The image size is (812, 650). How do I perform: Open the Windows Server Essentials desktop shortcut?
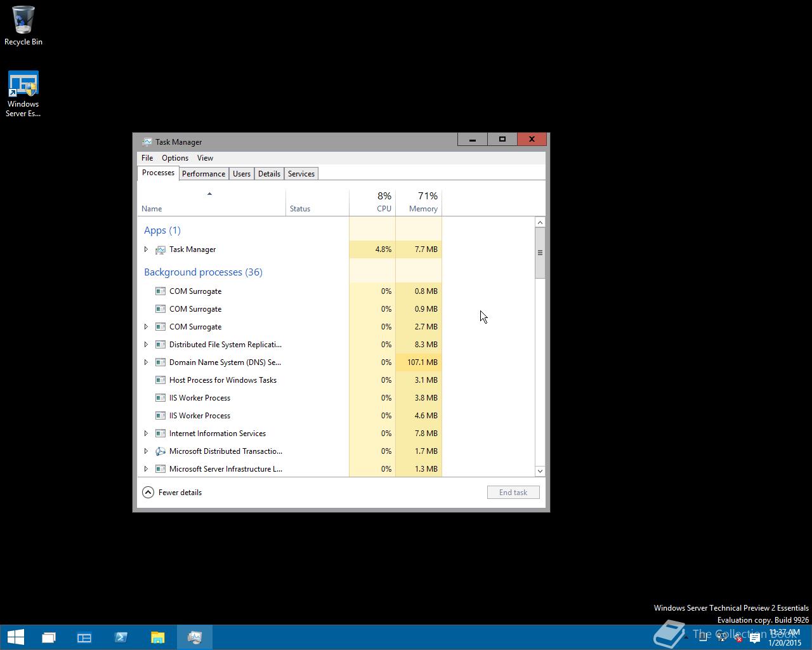click(23, 94)
